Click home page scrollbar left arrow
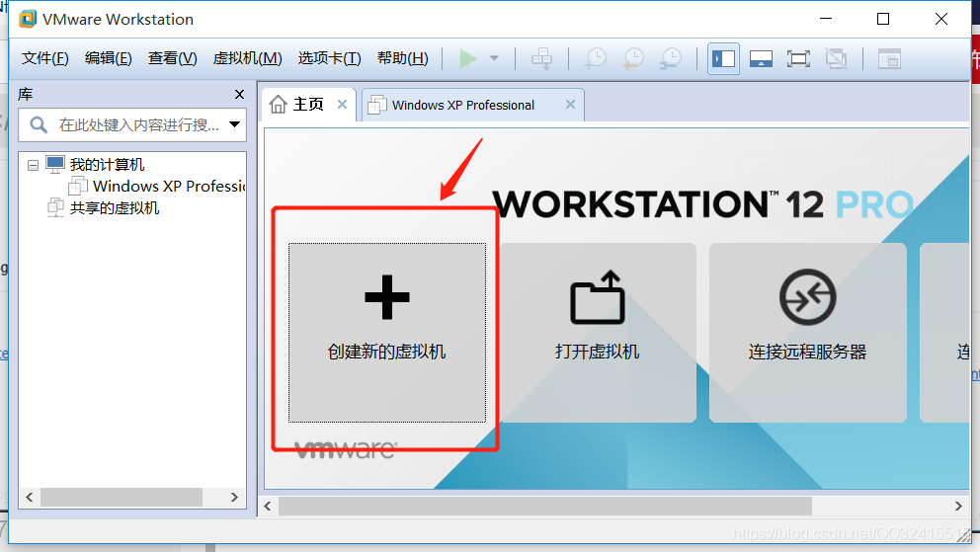This screenshot has width=980, height=552. pos(268,506)
